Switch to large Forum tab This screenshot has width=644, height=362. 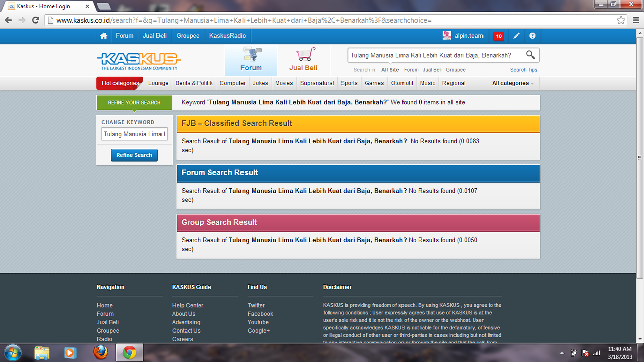tap(251, 60)
